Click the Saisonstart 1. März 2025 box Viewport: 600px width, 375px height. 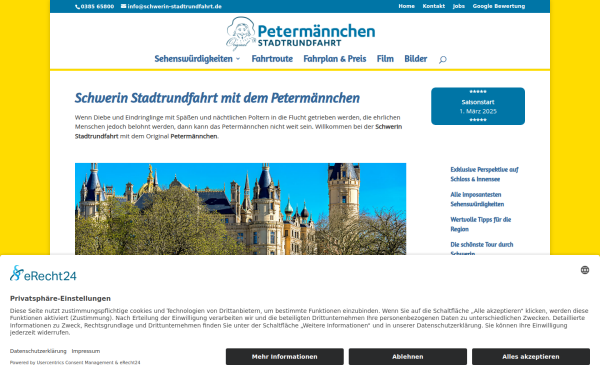[x=478, y=106]
